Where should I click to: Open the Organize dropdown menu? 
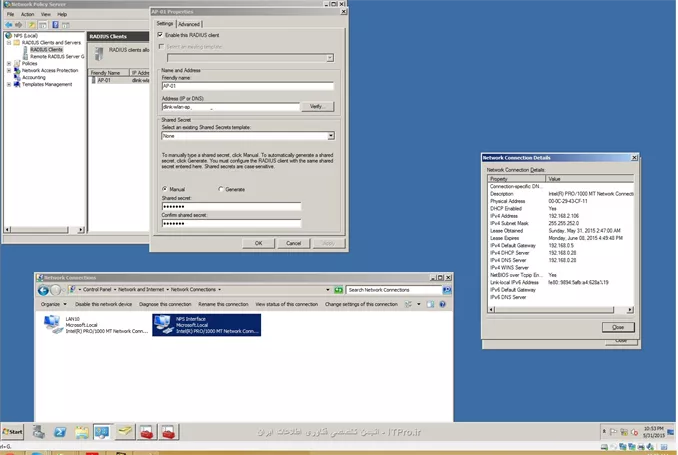54,304
